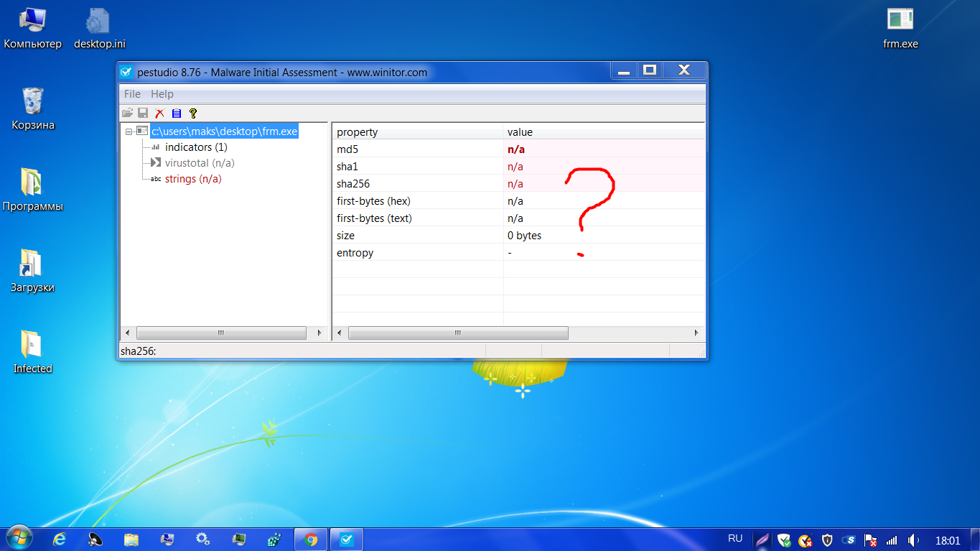Click the RU language indicator
The width and height of the screenshot is (980, 551).
point(735,539)
